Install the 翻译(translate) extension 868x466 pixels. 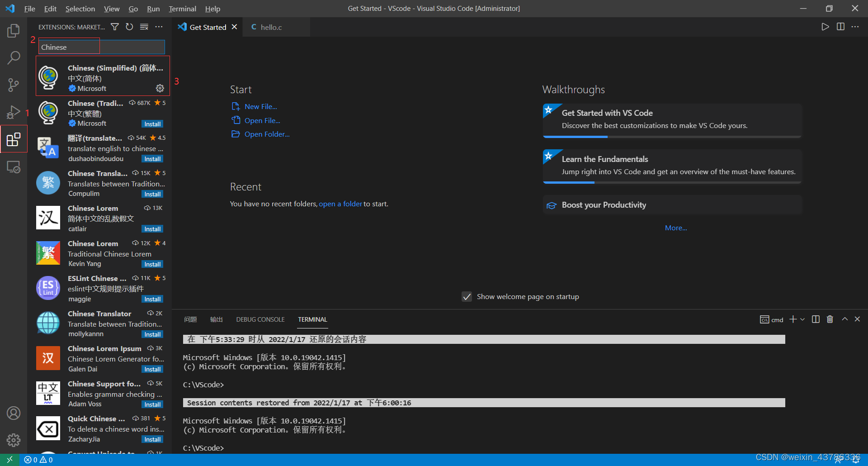tap(152, 159)
